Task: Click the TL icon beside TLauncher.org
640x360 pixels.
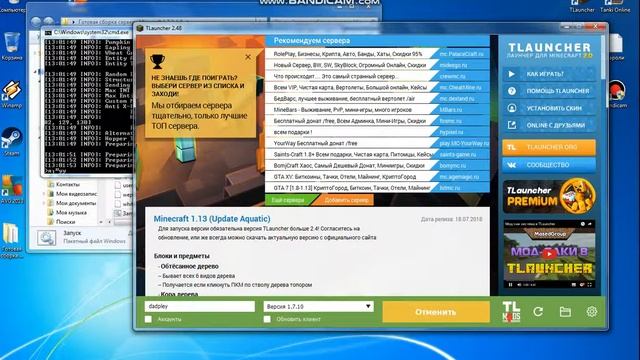Action: [x=511, y=147]
